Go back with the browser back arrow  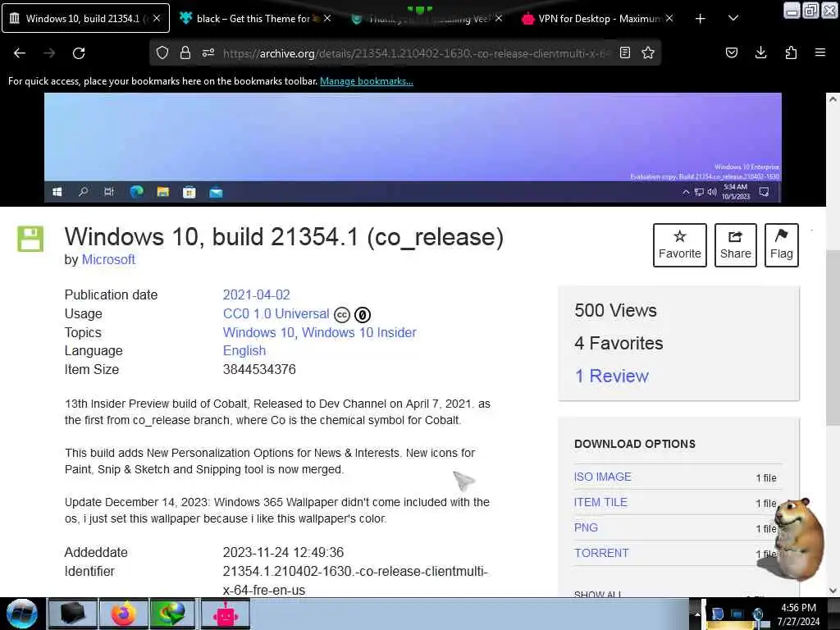[x=20, y=53]
